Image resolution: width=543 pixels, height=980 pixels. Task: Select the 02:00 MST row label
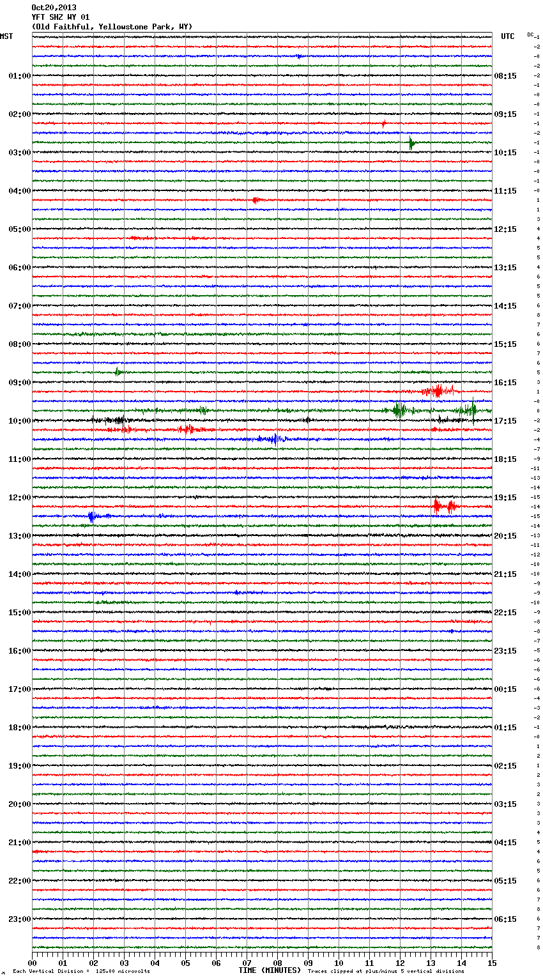[x=19, y=114]
